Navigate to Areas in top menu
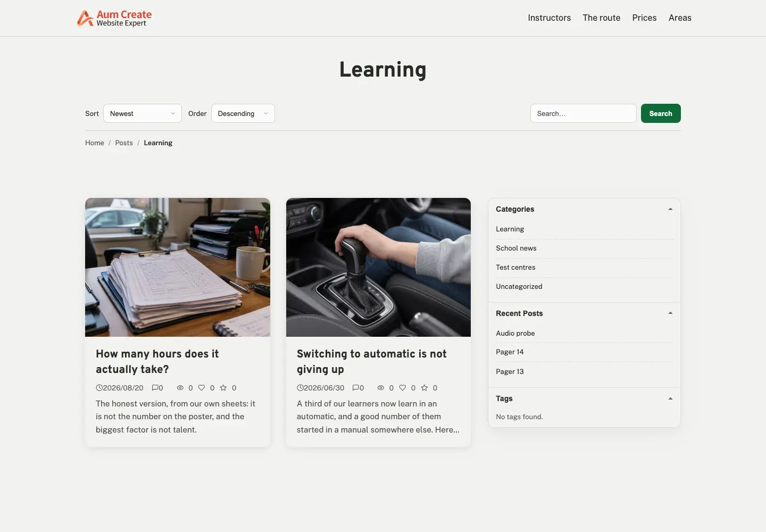766x532 pixels. point(680,18)
